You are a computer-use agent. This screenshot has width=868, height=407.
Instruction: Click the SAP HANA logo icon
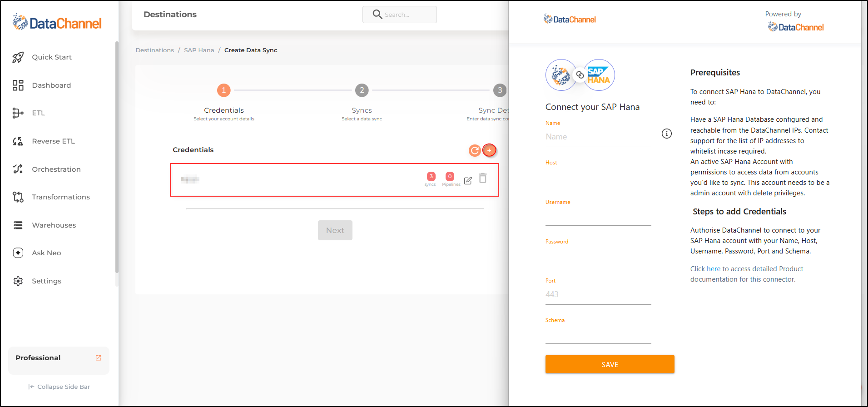click(599, 75)
